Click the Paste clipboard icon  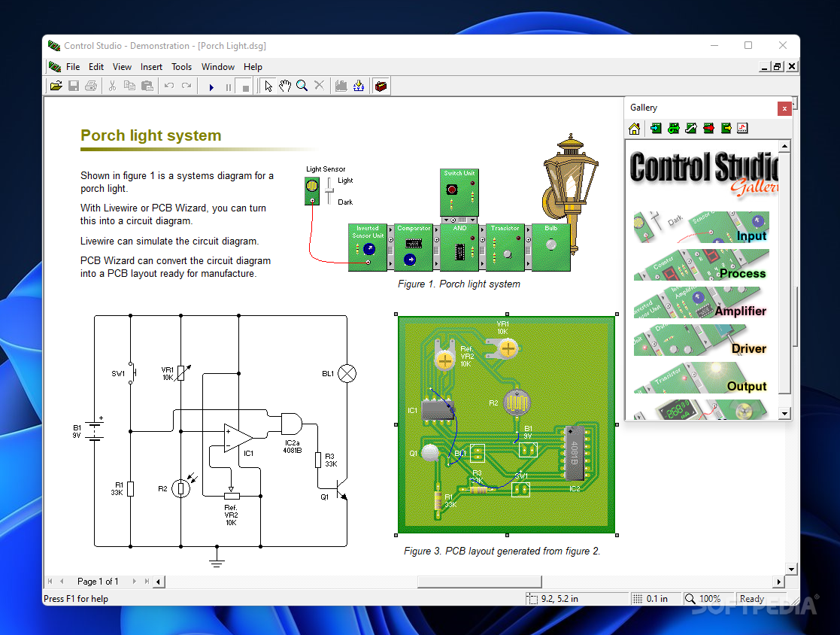(x=147, y=86)
